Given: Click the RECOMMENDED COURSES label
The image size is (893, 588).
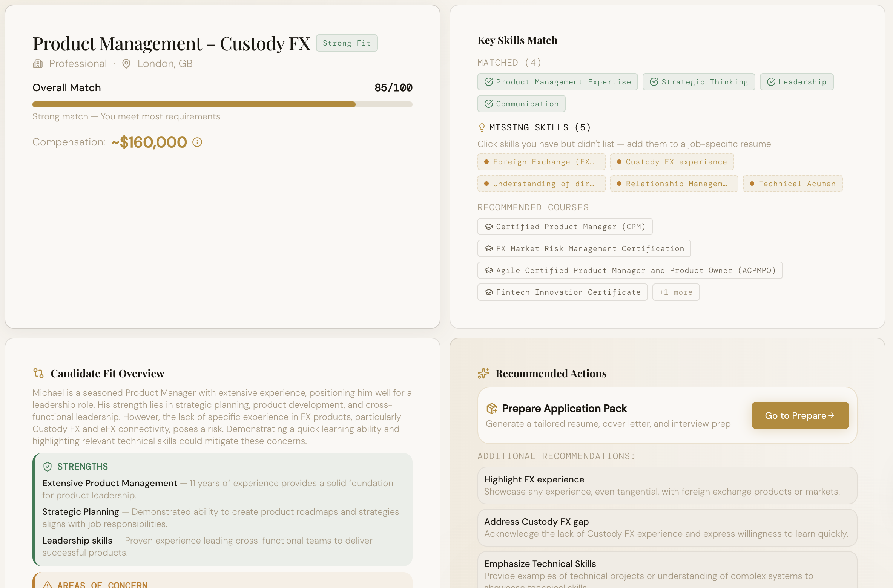Looking at the screenshot, I should pos(533,207).
